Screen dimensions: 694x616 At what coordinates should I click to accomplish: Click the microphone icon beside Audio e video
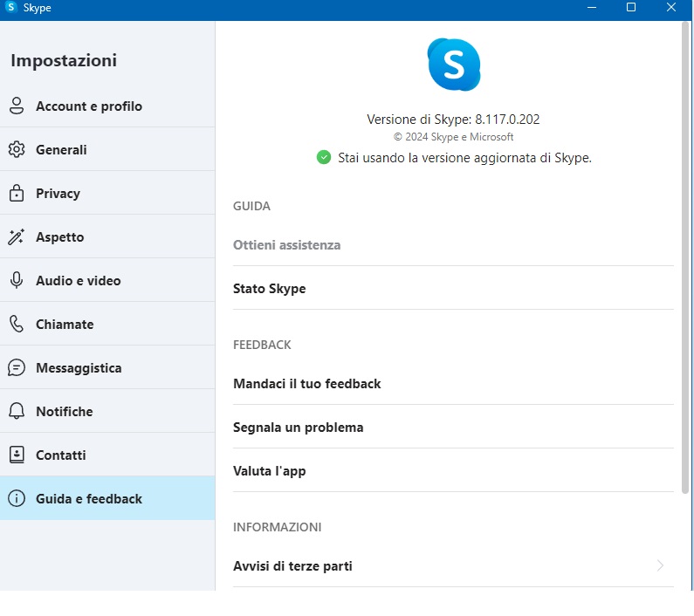[x=17, y=280]
